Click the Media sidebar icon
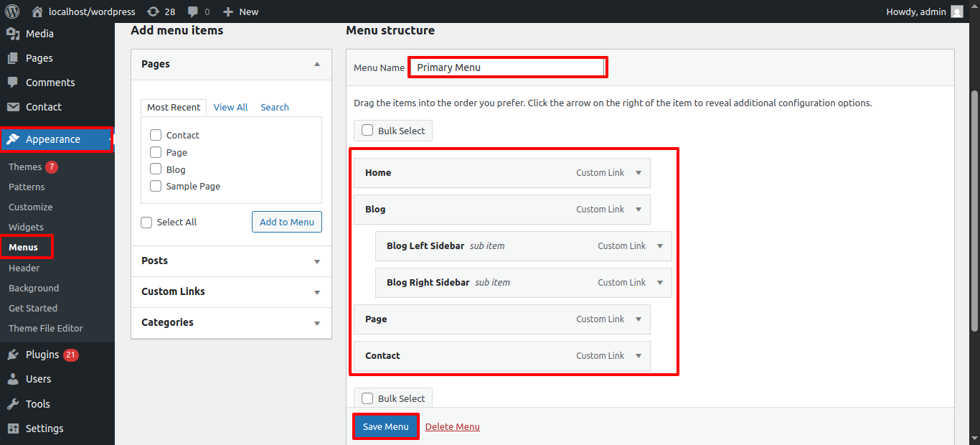The width and height of the screenshot is (980, 445). pos(13,34)
